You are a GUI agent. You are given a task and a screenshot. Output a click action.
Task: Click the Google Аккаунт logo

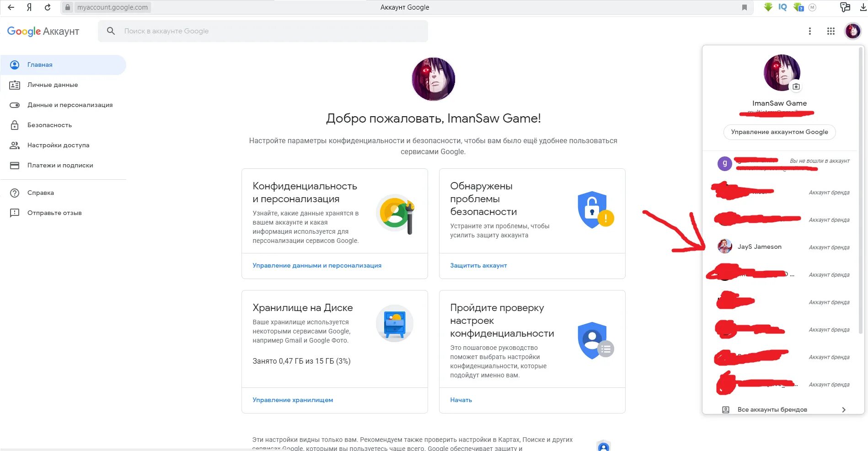43,31
